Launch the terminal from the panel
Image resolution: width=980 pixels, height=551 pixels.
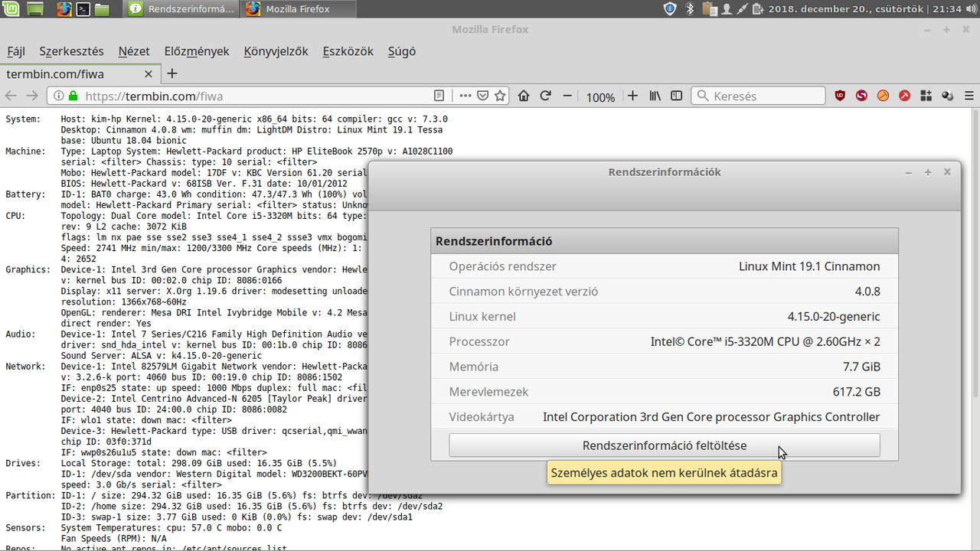[x=83, y=9]
